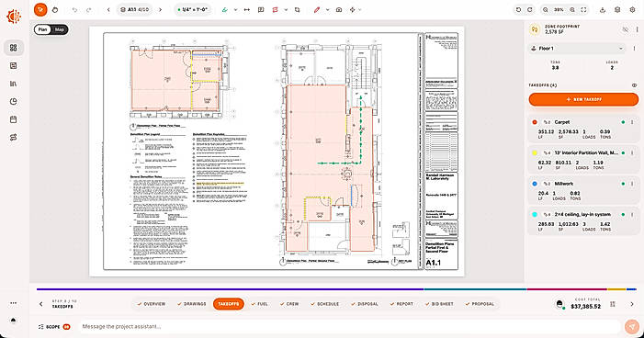The height and width of the screenshot is (338, 644).
Task: Open the Disposal step tab
Action: click(x=365, y=304)
